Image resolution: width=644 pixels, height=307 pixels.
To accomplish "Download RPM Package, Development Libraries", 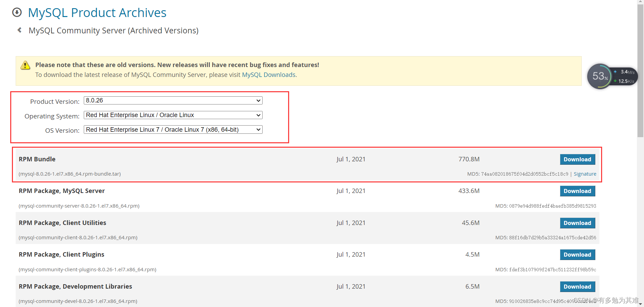I will click(x=578, y=287).
